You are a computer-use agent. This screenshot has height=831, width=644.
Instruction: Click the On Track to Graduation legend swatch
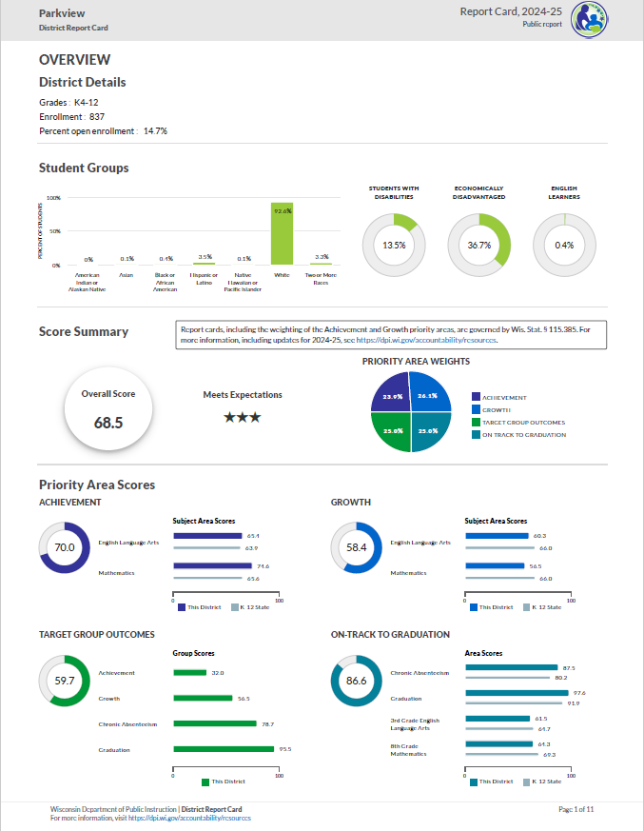tap(476, 435)
